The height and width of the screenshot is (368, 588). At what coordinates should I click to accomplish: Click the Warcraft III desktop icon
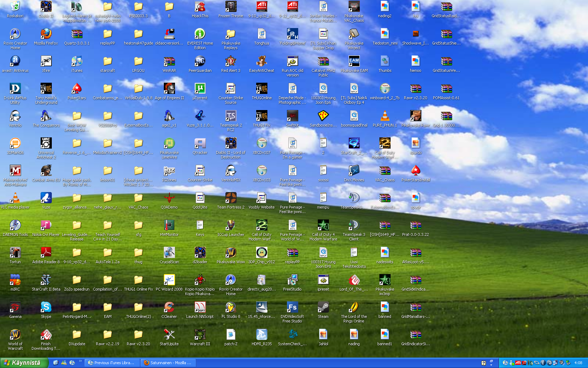[x=200, y=335]
